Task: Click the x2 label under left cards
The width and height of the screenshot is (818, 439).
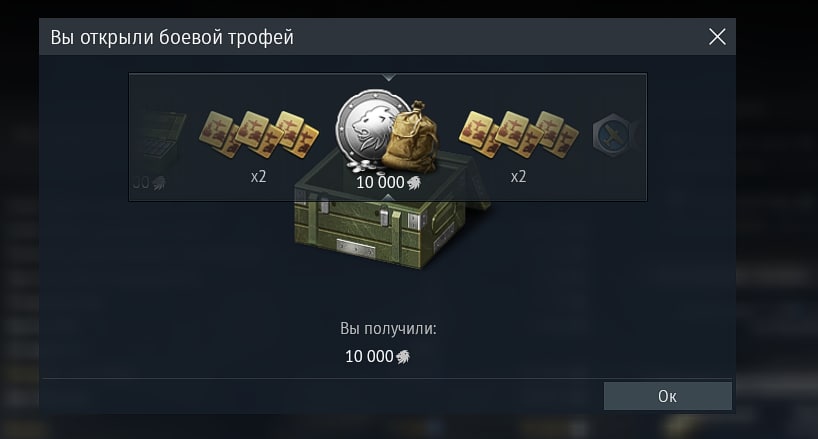Action: click(259, 176)
